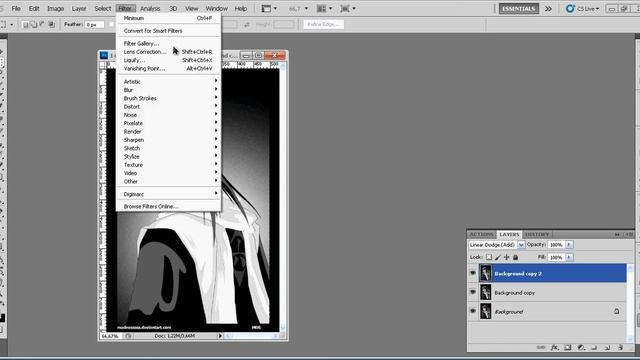The image size is (640, 360).
Task: Click the Intersect with selection icon
Action: [51, 24]
